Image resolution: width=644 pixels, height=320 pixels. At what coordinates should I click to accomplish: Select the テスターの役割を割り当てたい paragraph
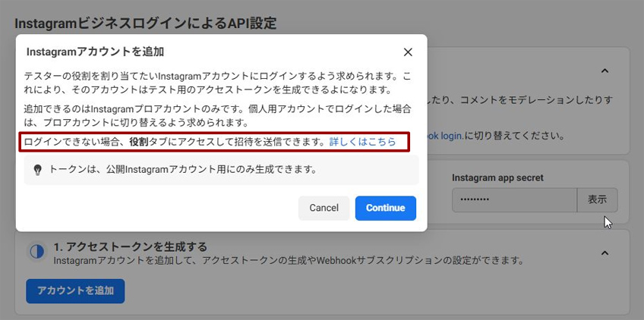tap(217, 83)
